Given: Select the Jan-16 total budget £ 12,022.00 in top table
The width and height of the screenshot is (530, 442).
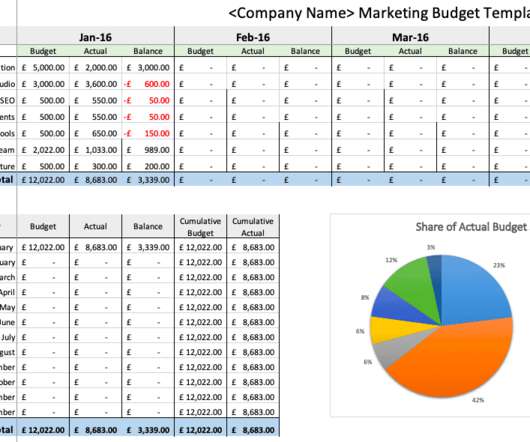Looking at the screenshot, I should [43, 180].
